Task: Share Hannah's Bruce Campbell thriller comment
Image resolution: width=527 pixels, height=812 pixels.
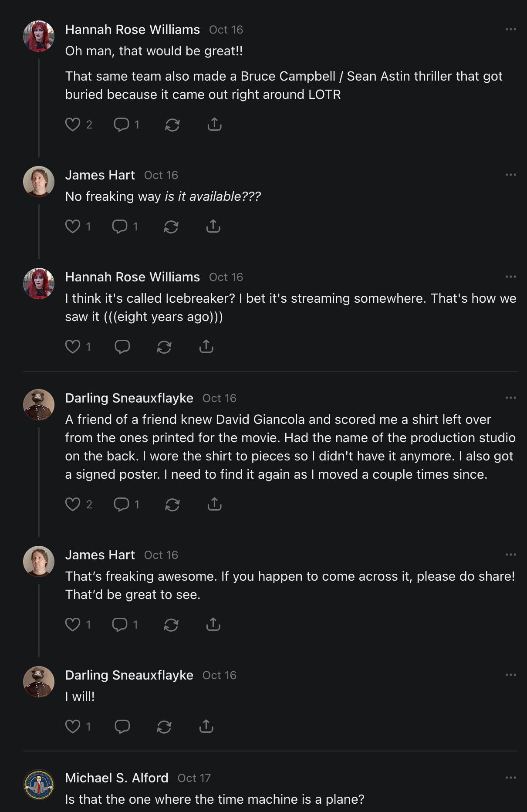Action: point(214,125)
